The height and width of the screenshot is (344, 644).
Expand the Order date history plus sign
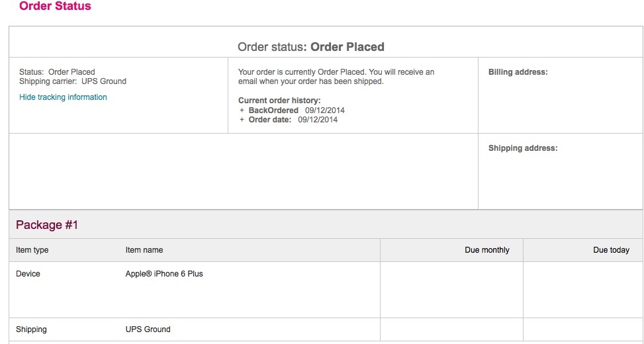(242, 120)
